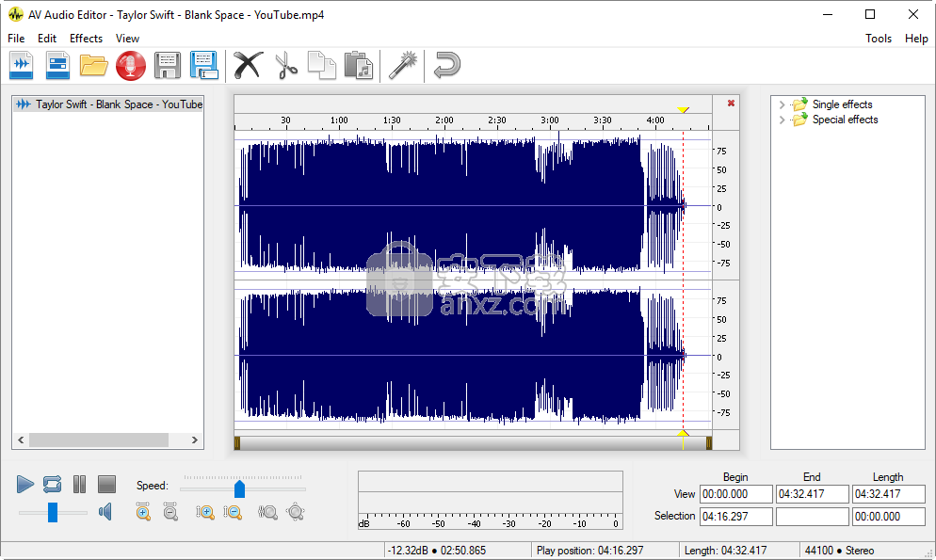Open the Help menu

[x=916, y=39]
